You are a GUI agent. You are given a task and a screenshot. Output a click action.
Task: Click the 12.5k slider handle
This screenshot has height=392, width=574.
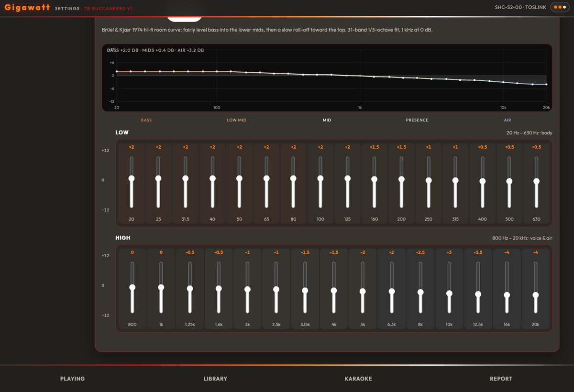(478, 294)
